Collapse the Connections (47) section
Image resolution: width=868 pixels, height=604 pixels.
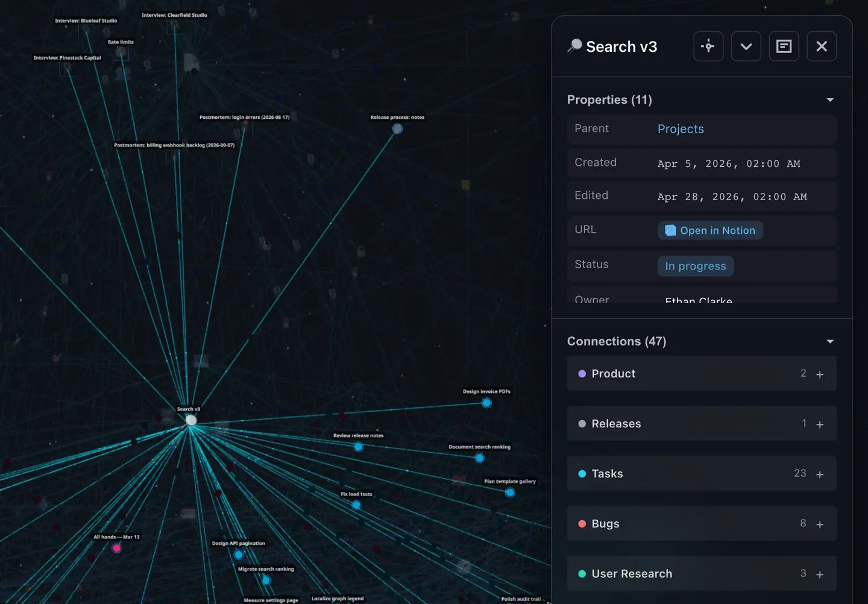click(x=830, y=342)
